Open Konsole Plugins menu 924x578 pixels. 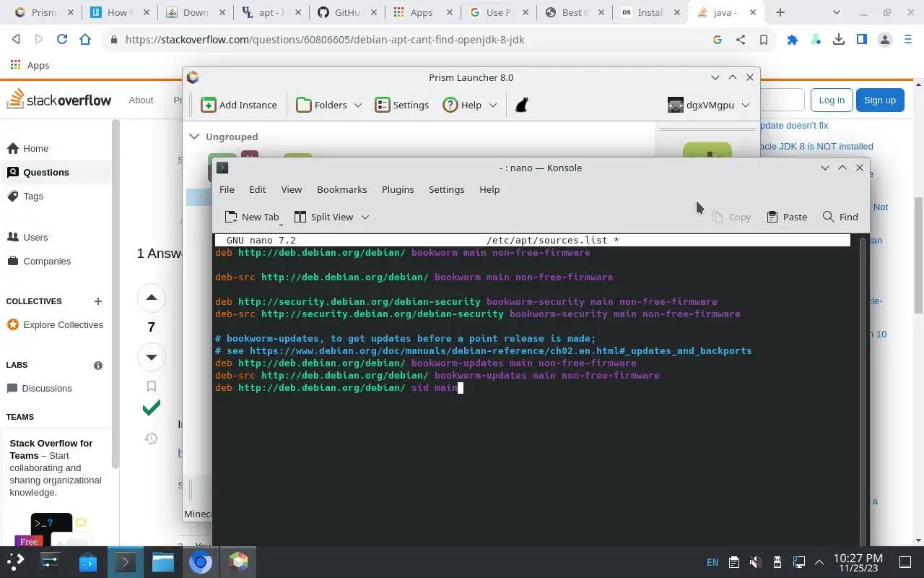coord(398,189)
